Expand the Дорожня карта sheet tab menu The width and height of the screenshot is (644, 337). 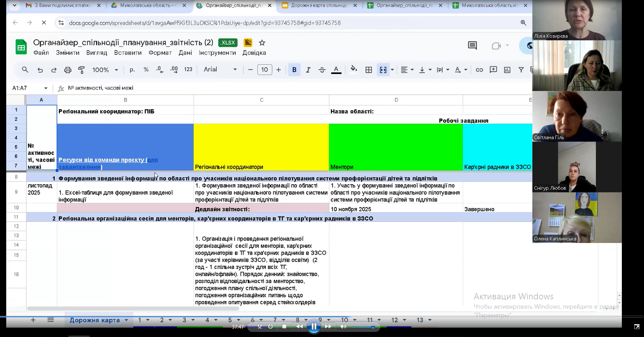[126, 320]
